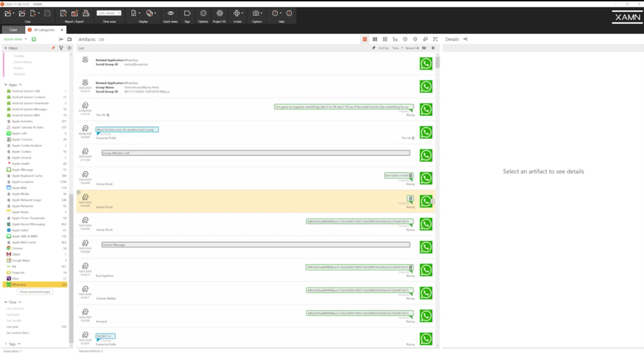
Task: Switch to connection tree view
Action: (395, 40)
